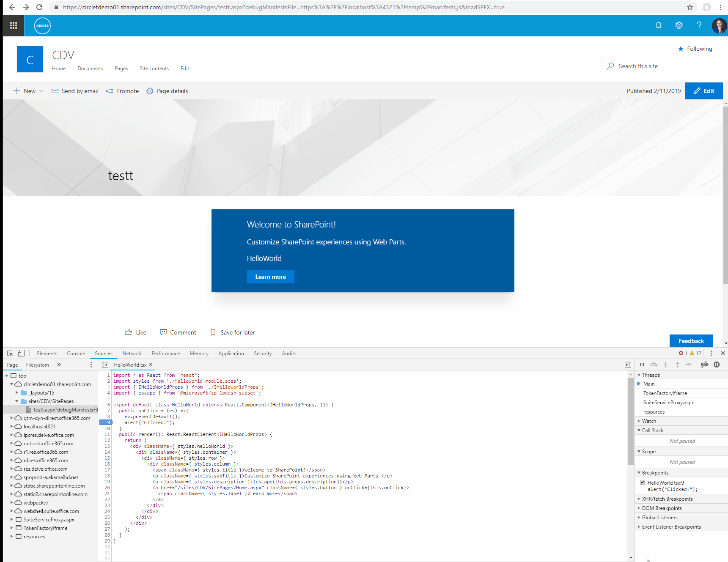Screen dimensions: 728x562
Task: Toggle the device toolbar icon
Action: 21,353
